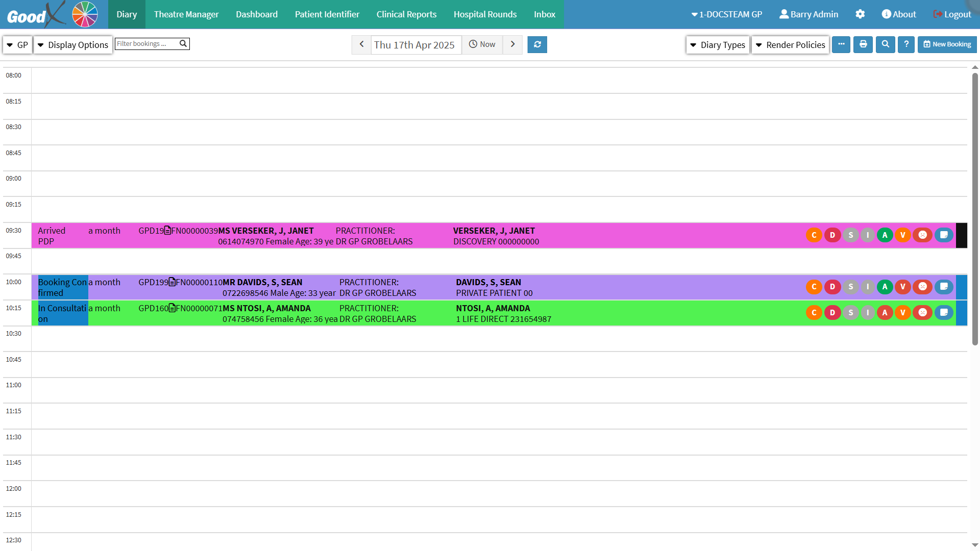
Task: Click the Now button
Action: tap(482, 44)
